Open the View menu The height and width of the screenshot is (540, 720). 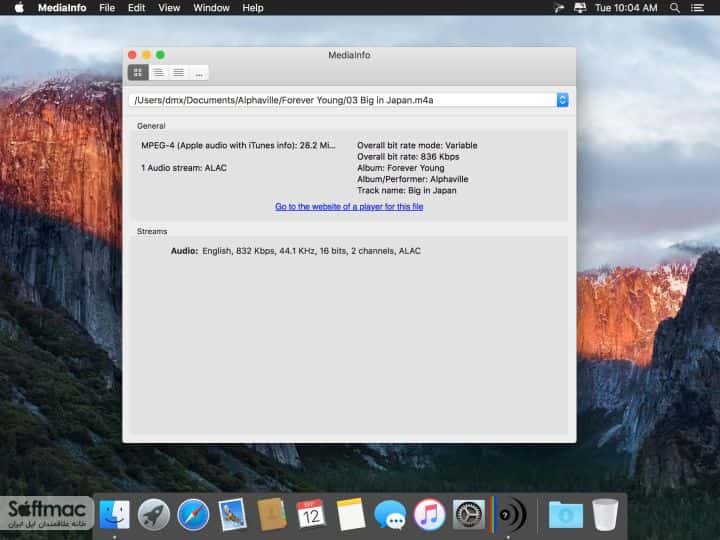pyautogui.click(x=169, y=8)
